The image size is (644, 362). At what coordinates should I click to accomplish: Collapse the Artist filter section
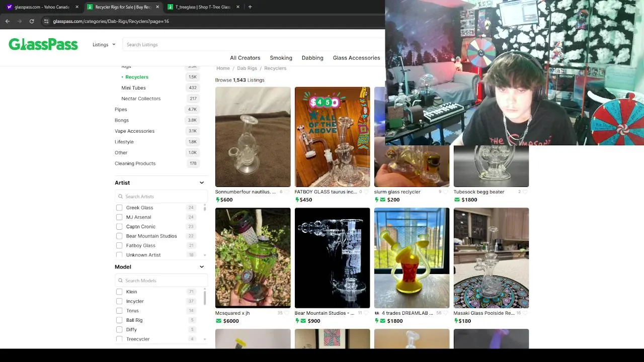[202, 183]
